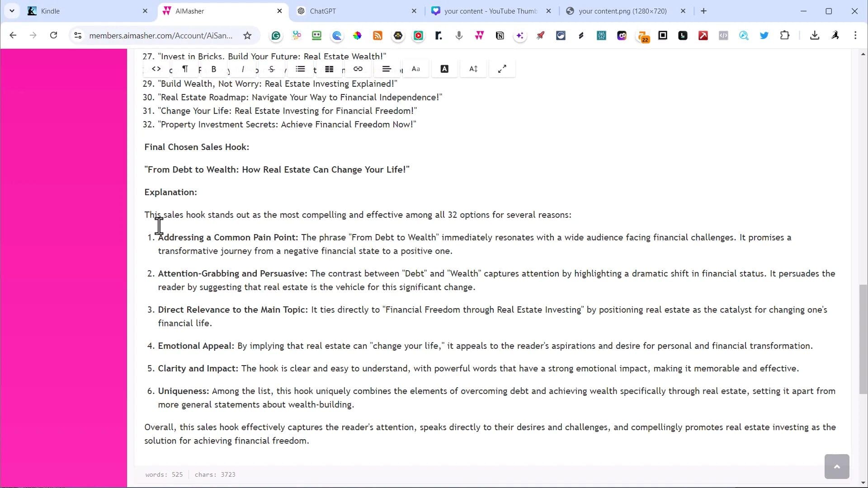Reload the current page
Screen dimensions: 868x488
(x=53, y=35)
